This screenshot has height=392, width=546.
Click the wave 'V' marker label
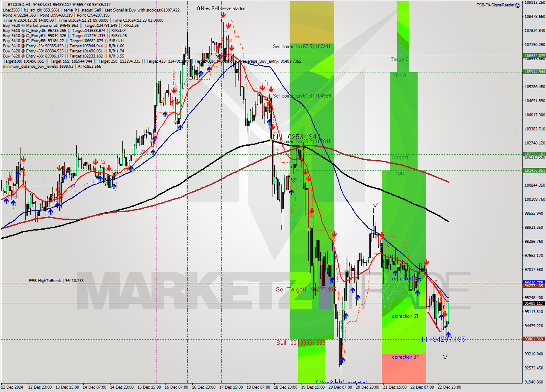point(445,357)
